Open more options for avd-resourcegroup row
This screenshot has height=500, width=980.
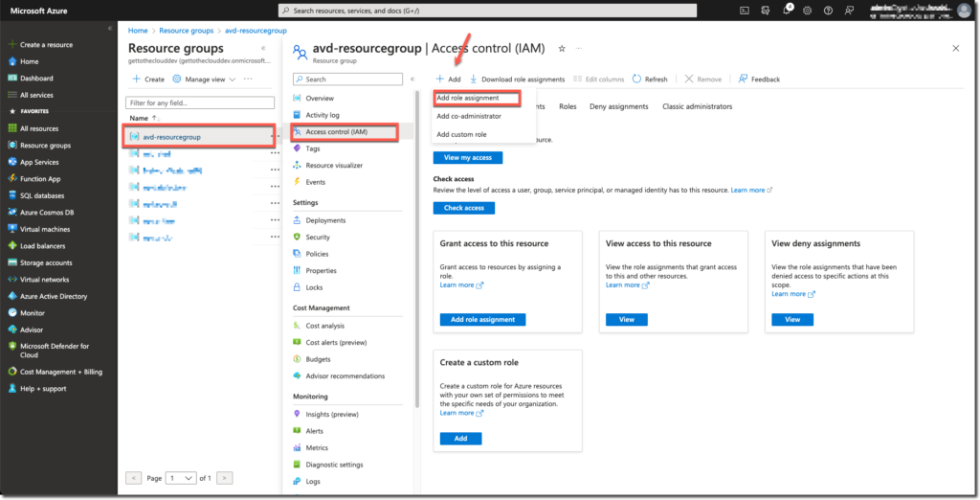275,136
